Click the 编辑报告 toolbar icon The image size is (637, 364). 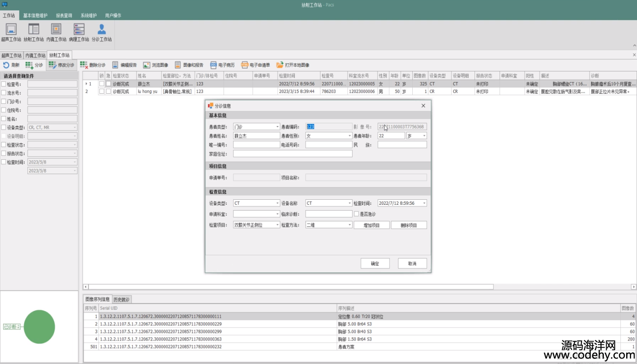click(116, 65)
